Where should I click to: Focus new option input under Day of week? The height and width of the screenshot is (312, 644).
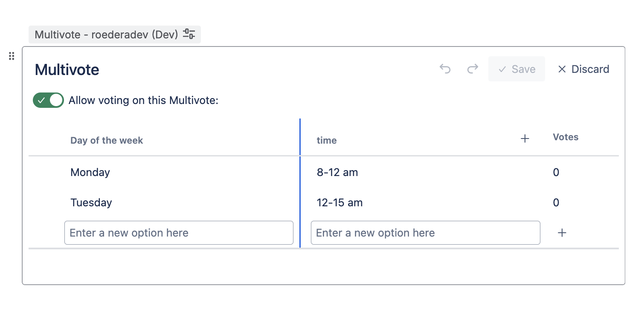click(x=179, y=233)
